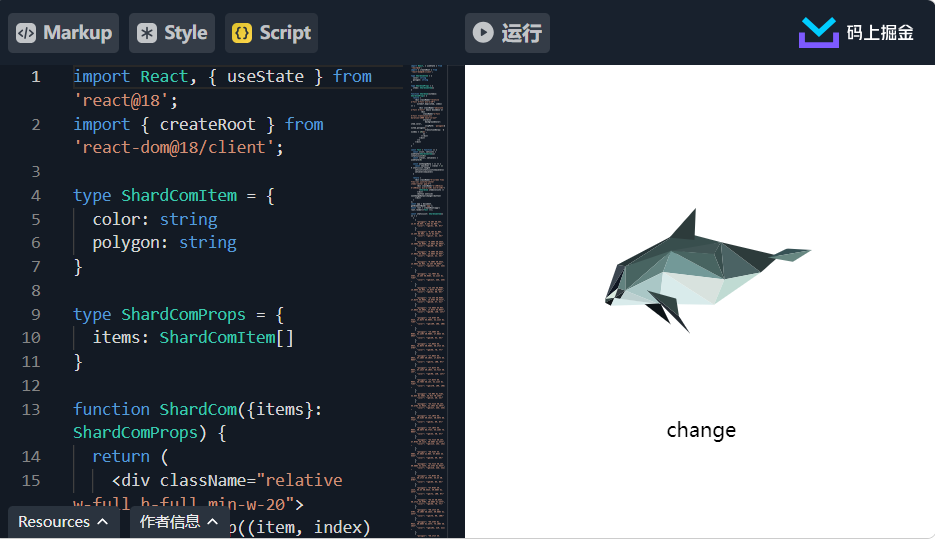This screenshot has height=540, width=935.
Task: Click line number 13 in the gutter
Action: coord(31,409)
